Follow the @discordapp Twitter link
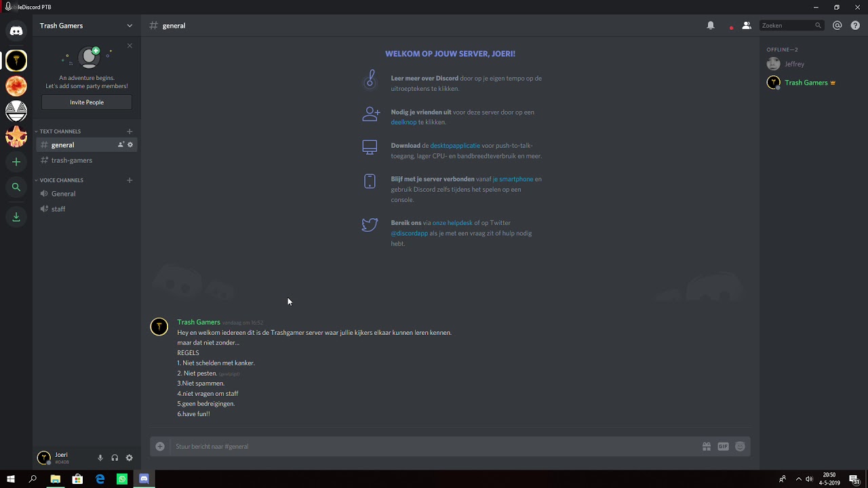The height and width of the screenshot is (488, 868). [410, 233]
